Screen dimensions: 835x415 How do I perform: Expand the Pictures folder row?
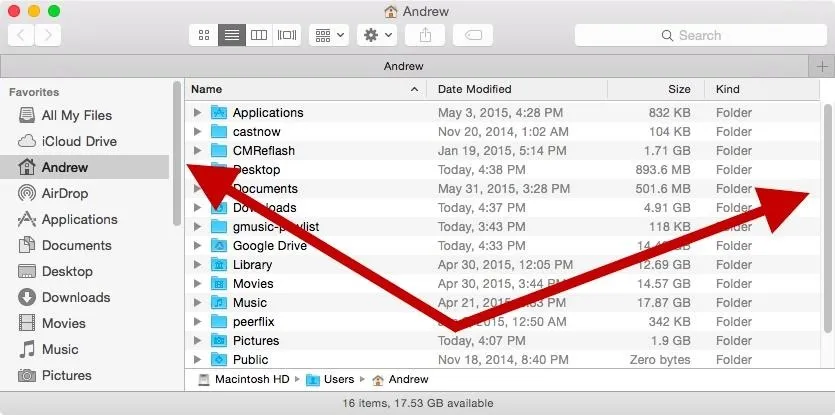click(x=198, y=340)
